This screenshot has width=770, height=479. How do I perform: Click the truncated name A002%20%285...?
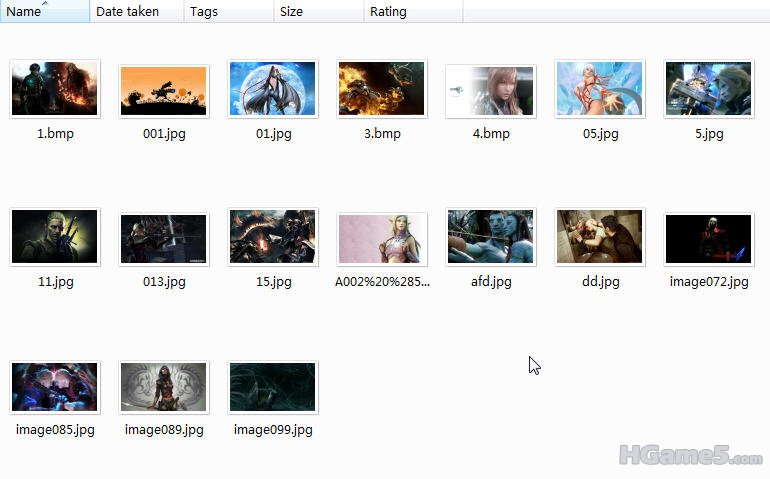point(382,282)
